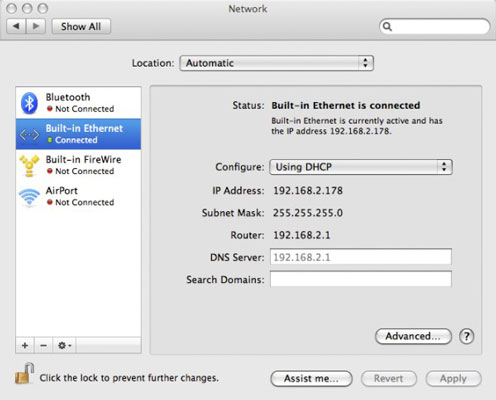This screenshot has width=496, height=400.
Task: Click the IP Address value 192.168.2.178
Action: [308, 190]
